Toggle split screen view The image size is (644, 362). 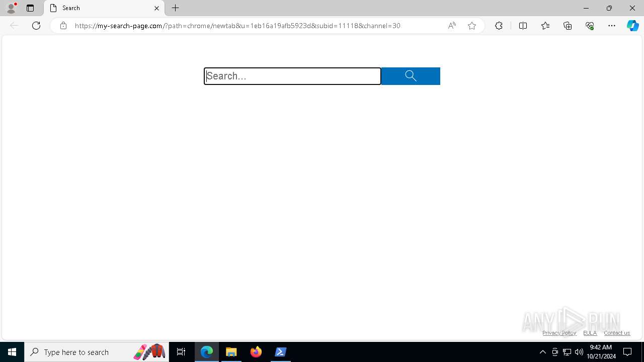[x=523, y=26]
